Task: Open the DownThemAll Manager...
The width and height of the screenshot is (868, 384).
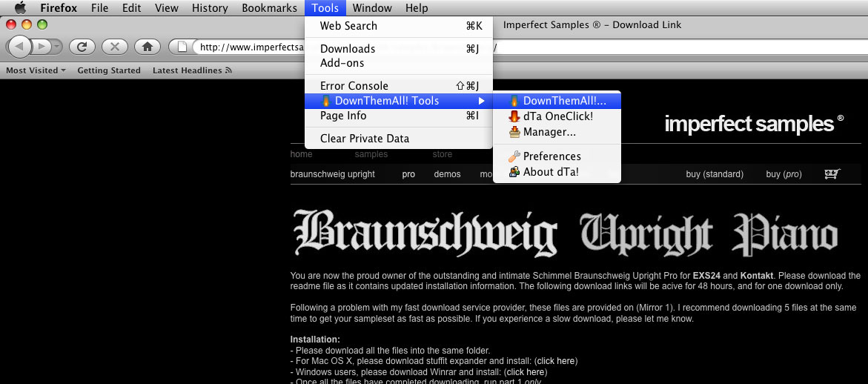Action: pos(557,132)
